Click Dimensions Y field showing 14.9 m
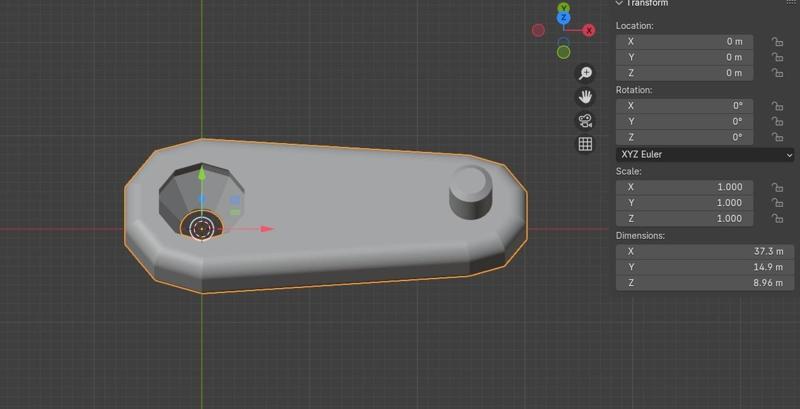Image resolution: width=800 pixels, height=409 pixels. click(705, 267)
